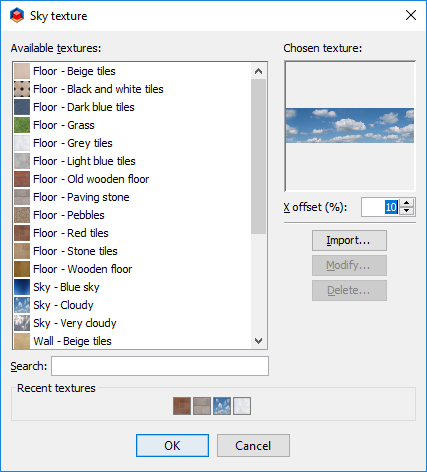This screenshot has width=427, height=472.
Task: Confirm with the OK button
Action: [172, 445]
